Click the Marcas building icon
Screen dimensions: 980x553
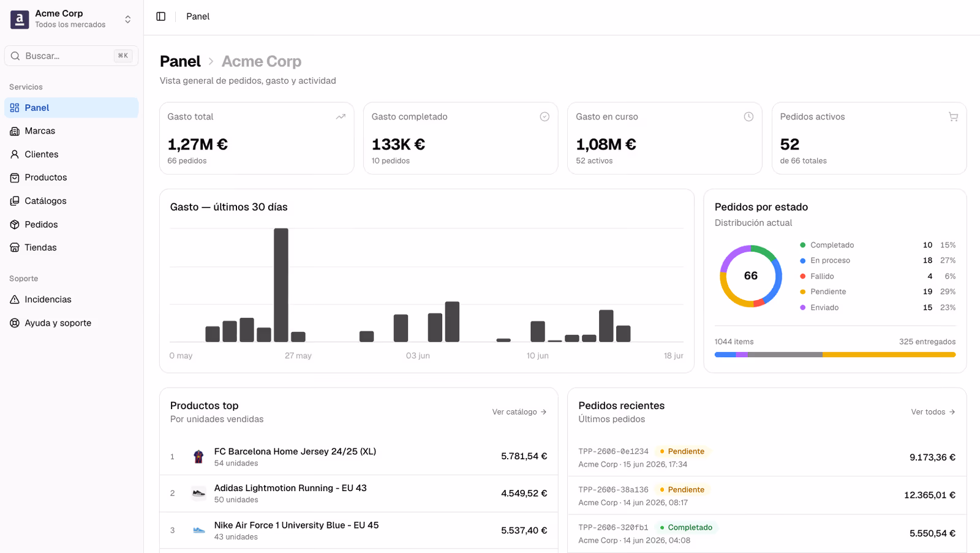point(15,131)
